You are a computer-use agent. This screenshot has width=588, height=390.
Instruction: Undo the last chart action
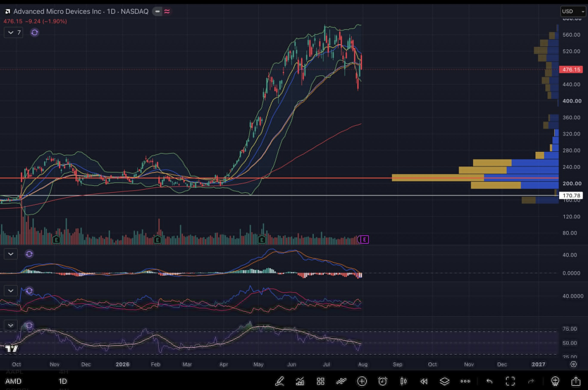tap(489, 381)
